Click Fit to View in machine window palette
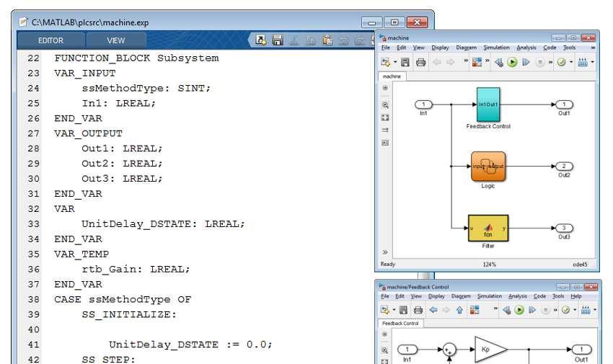Viewport: 613px width, 364px height. coord(385,117)
